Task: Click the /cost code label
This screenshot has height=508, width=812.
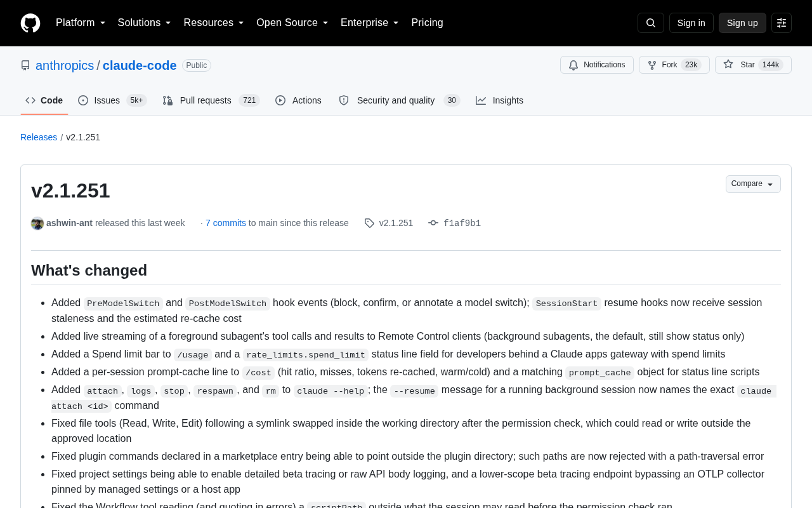Action: pos(259,373)
